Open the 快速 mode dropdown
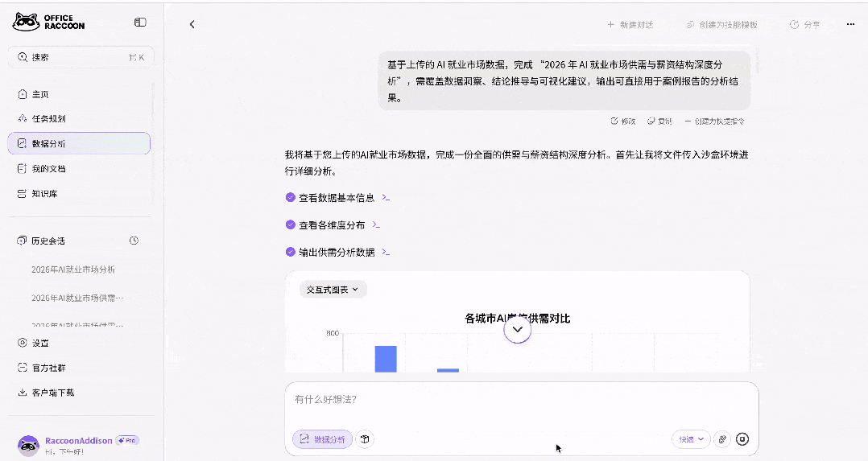This screenshot has height=461, width=868. click(x=692, y=439)
